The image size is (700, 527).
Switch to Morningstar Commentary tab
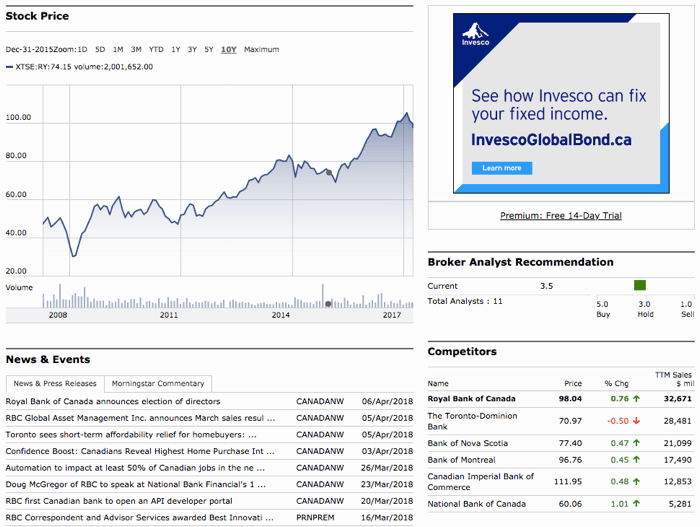point(158,383)
